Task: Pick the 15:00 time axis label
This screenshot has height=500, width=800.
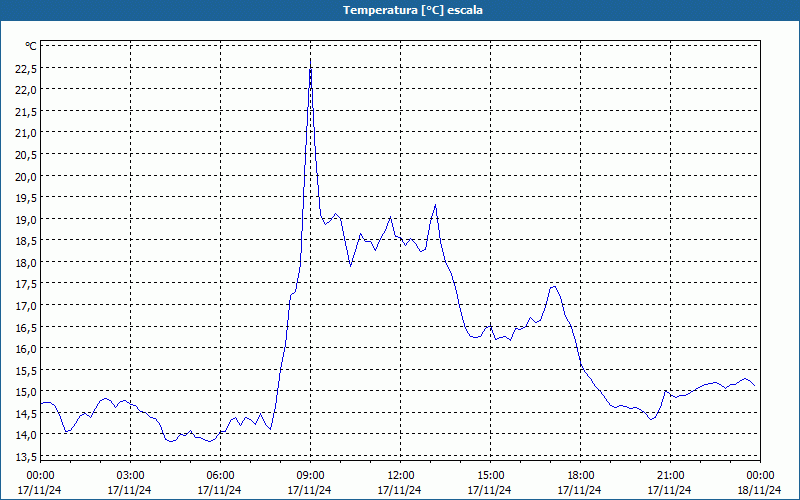Action: click(x=490, y=476)
